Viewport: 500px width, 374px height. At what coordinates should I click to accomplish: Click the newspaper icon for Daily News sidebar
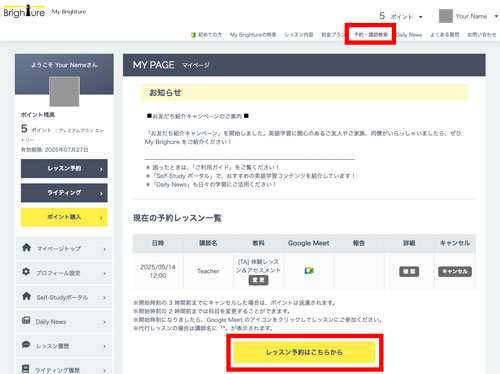point(26,320)
